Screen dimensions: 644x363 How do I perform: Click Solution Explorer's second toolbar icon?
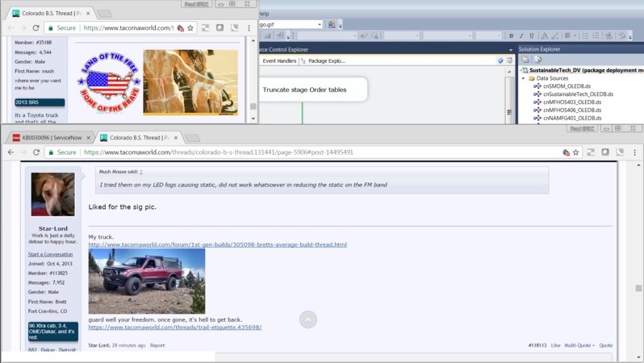(537, 60)
